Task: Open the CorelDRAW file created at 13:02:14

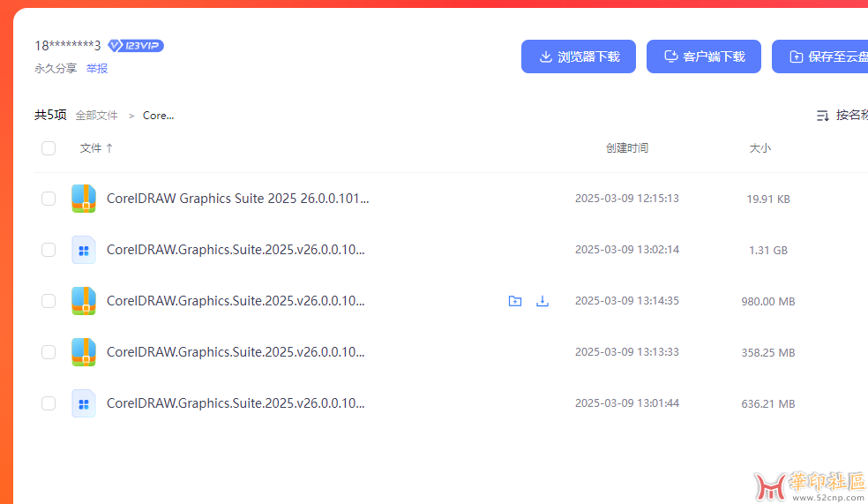Action: (x=236, y=250)
